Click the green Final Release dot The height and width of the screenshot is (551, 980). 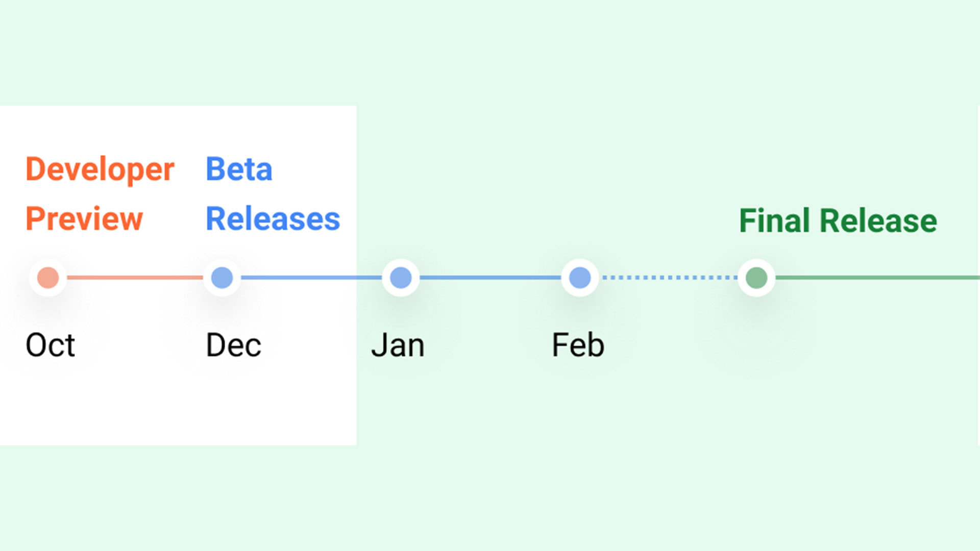[756, 278]
